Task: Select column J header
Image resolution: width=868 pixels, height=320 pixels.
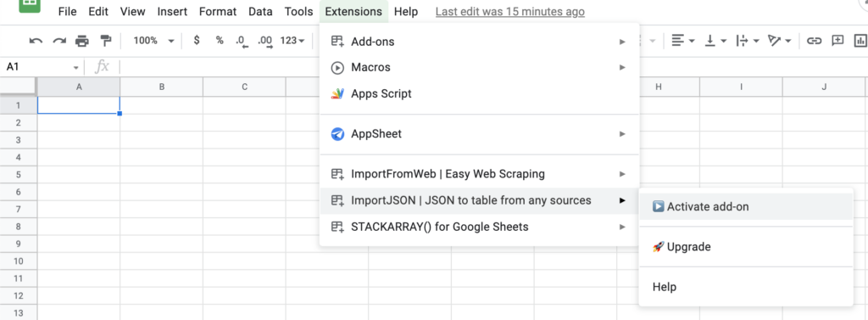Action: (x=824, y=87)
